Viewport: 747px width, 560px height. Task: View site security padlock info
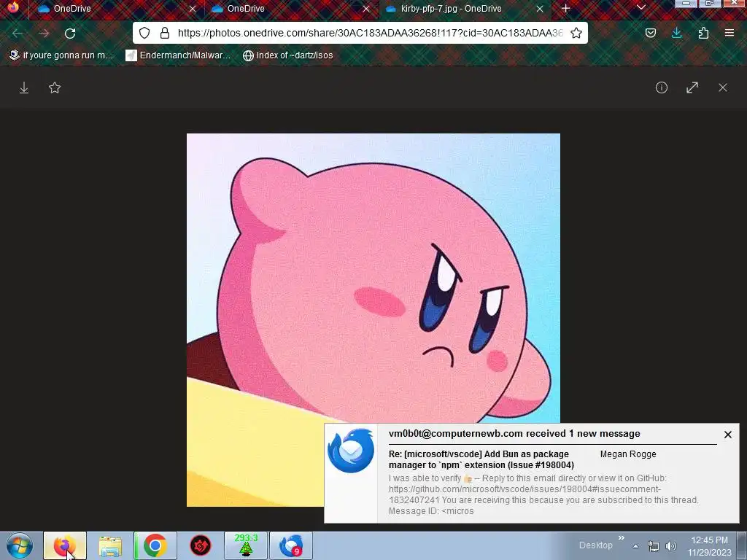click(165, 33)
